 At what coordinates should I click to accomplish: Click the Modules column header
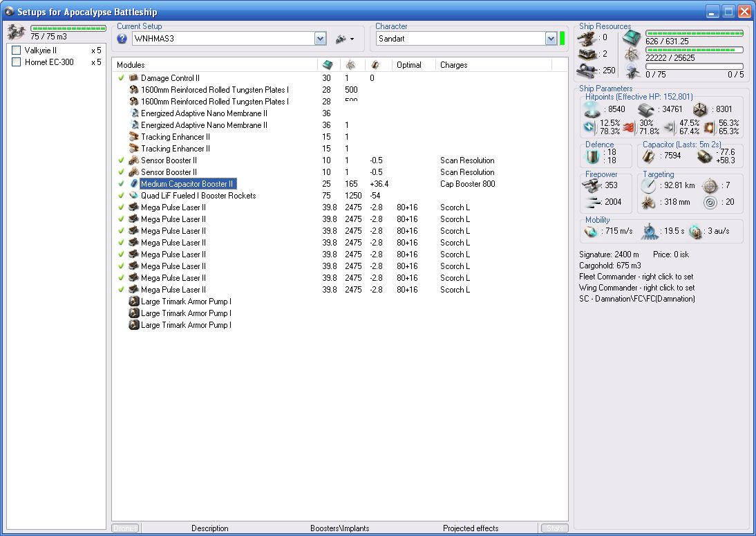point(215,64)
